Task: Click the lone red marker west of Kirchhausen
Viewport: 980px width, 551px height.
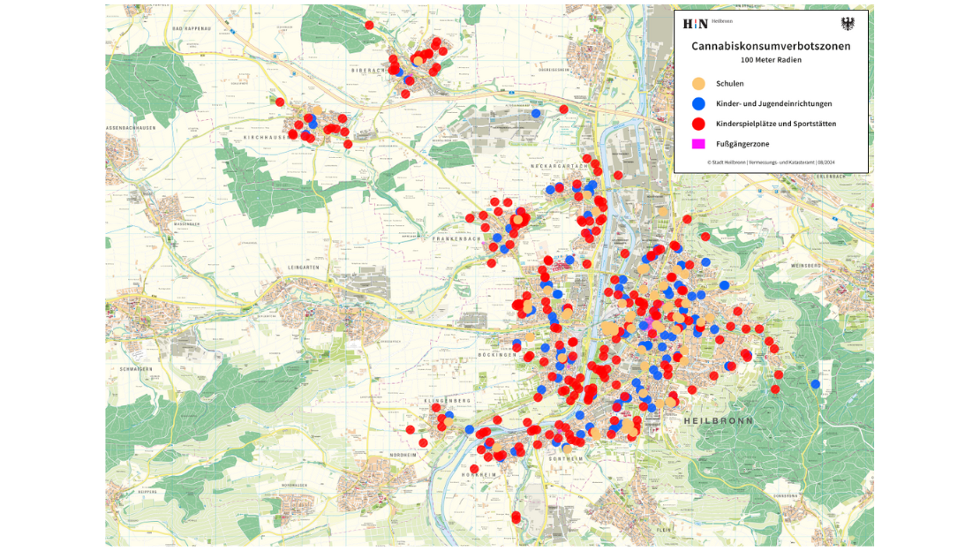Action: click(x=280, y=102)
